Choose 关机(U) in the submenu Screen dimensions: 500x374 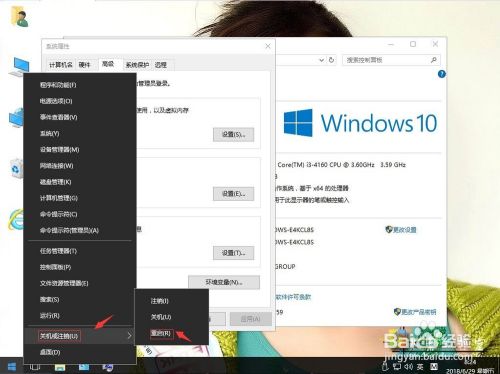pyautogui.click(x=172, y=317)
